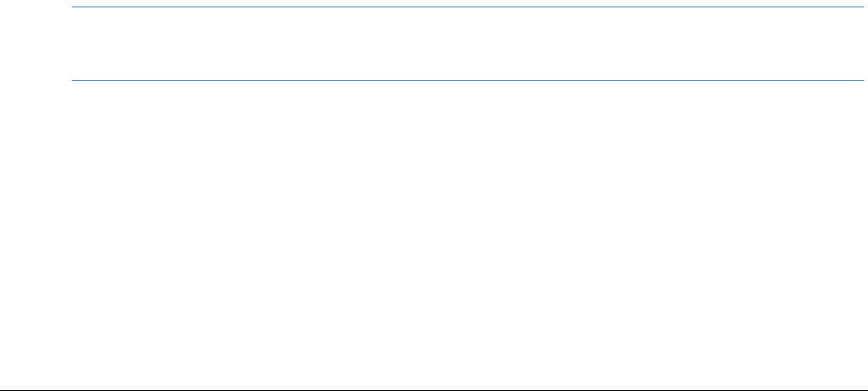Click the empty area just below second divider
Viewport: 868px width, 391px height.
(469, 92)
